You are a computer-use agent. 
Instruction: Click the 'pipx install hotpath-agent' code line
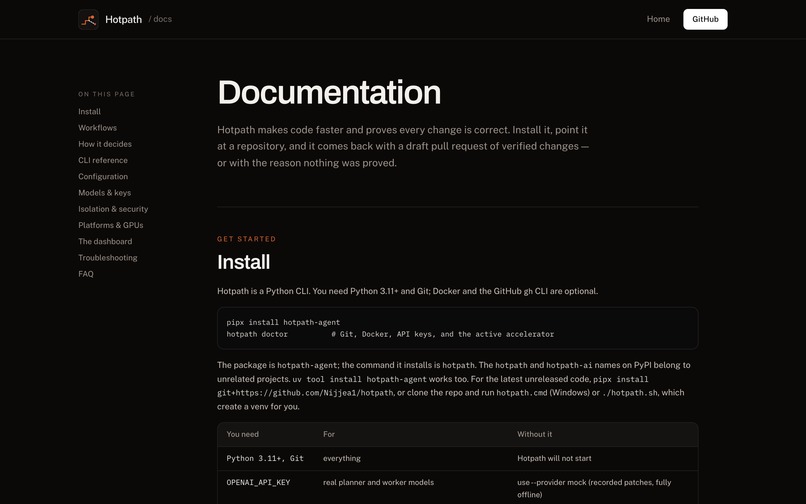click(283, 322)
